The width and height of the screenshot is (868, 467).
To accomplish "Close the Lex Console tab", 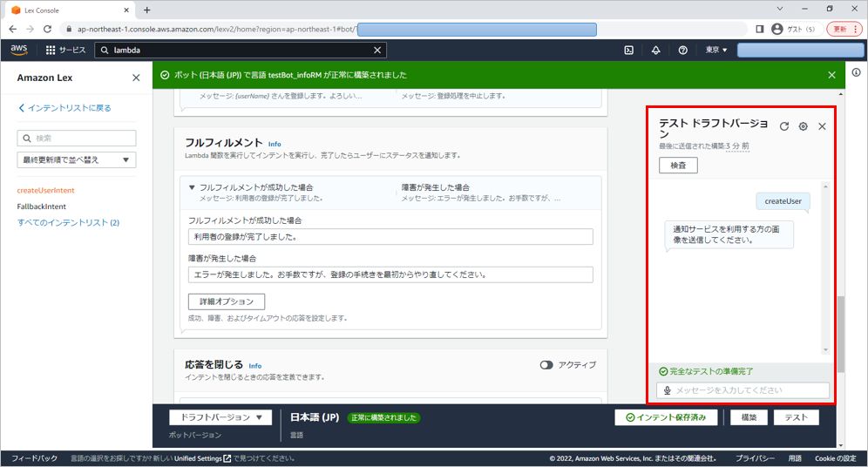I will tap(126, 10).
